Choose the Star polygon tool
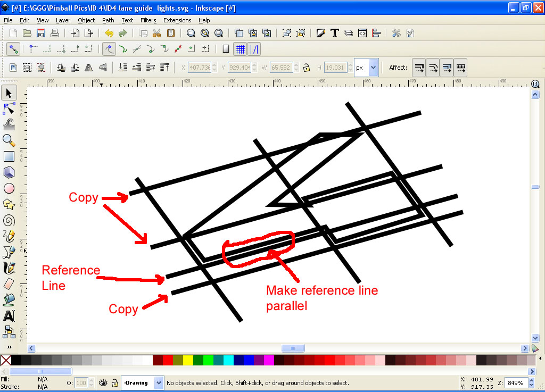The height and width of the screenshot is (392, 545). click(9, 204)
